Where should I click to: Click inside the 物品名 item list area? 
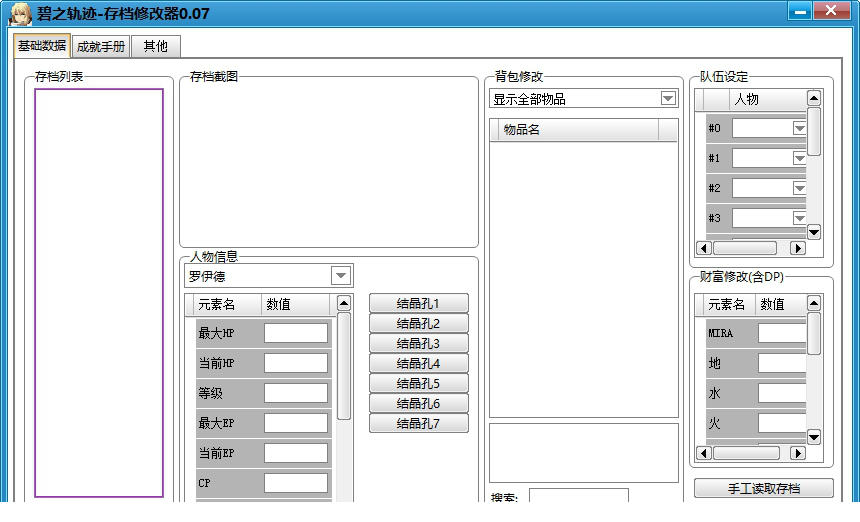coord(584,280)
